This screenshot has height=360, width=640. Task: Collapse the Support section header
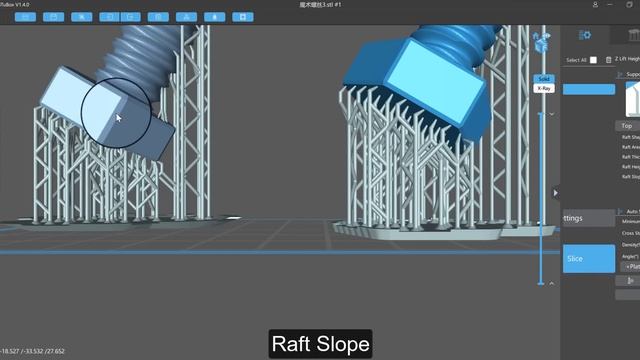(x=628, y=74)
